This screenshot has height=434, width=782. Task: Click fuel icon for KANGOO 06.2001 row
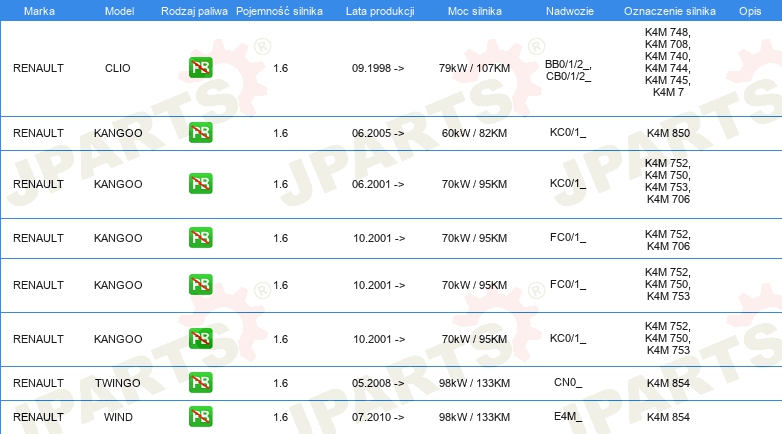(x=200, y=184)
